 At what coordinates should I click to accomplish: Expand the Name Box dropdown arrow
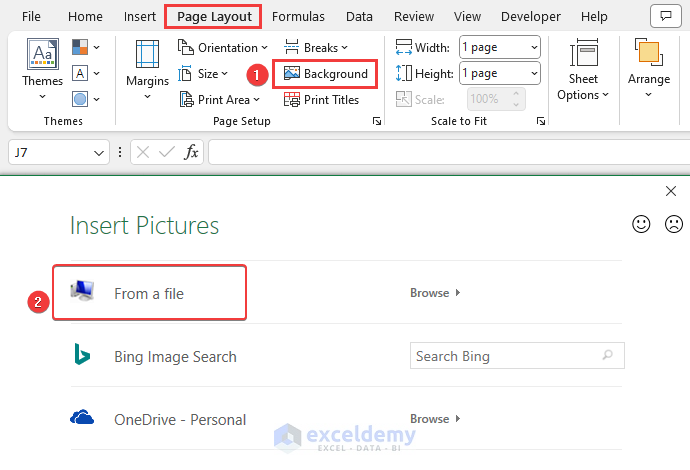[x=99, y=153]
